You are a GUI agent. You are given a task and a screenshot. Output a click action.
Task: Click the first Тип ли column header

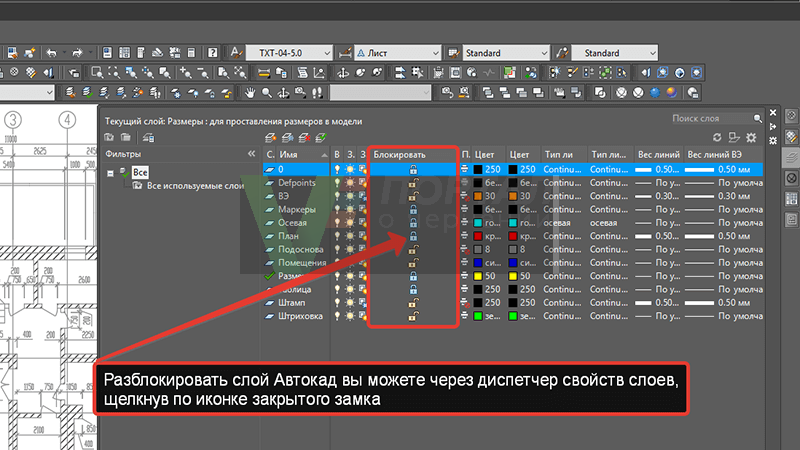tap(563, 154)
